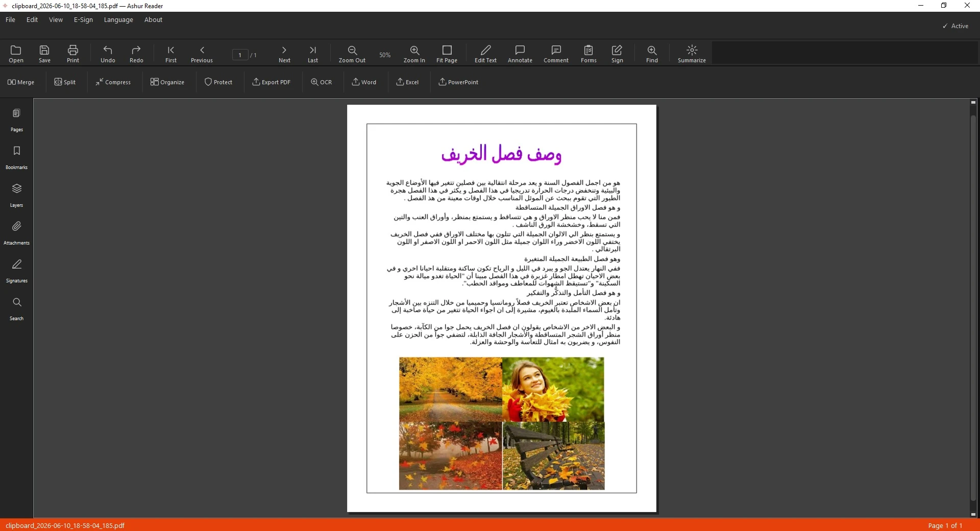The width and height of the screenshot is (980, 531).
Task: Click the Open file icon
Action: click(x=16, y=54)
